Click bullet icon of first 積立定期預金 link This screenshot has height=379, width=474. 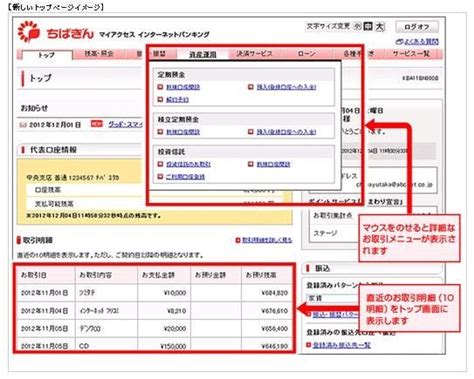[x=160, y=132]
